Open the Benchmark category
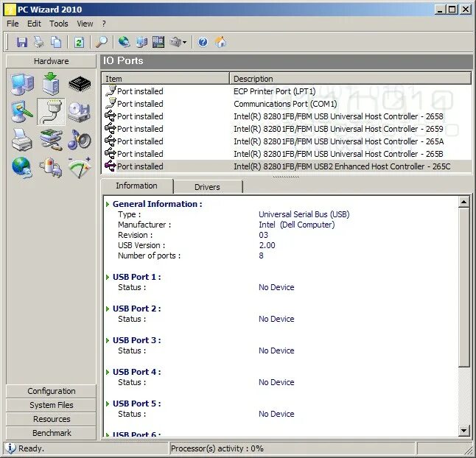Screen dimensions: 476x458 point(52,433)
